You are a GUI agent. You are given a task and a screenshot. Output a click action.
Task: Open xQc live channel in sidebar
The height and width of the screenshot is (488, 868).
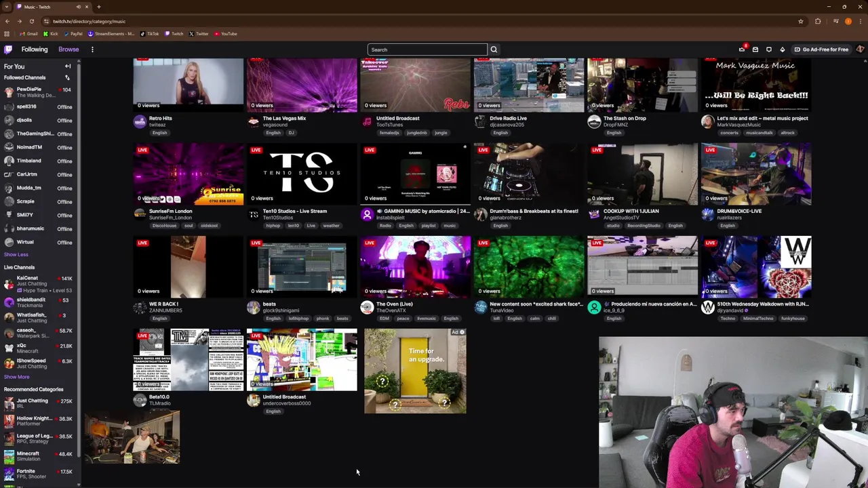39,348
